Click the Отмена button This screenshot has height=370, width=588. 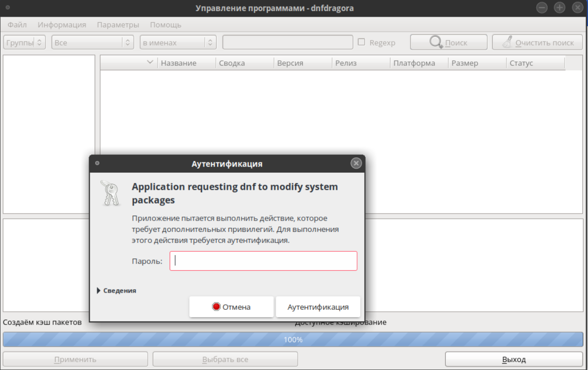pyautogui.click(x=231, y=307)
